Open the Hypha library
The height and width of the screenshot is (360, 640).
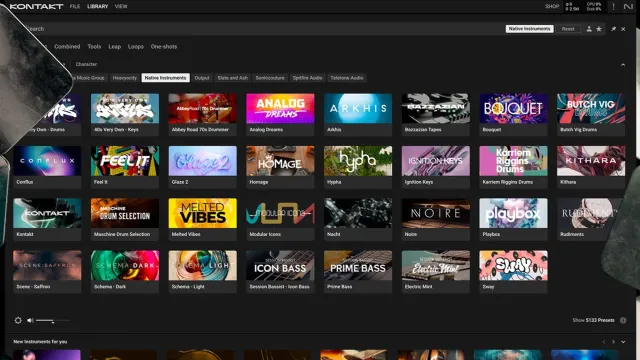[x=358, y=167]
